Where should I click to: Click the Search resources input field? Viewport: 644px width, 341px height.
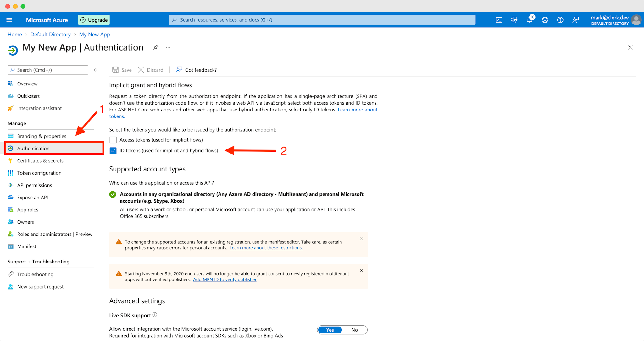pos(322,19)
